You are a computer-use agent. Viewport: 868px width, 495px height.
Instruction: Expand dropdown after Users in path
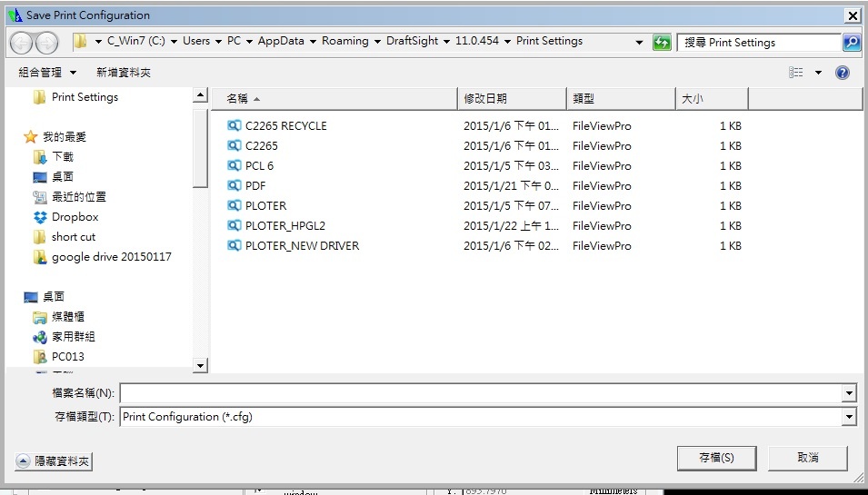click(x=218, y=42)
